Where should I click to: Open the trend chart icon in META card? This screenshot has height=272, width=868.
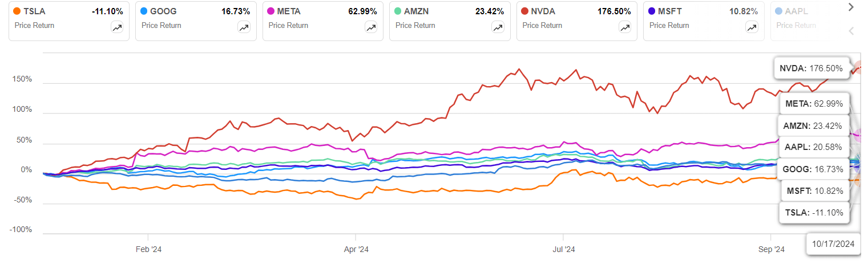pyautogui.click(x=371, y=27)
